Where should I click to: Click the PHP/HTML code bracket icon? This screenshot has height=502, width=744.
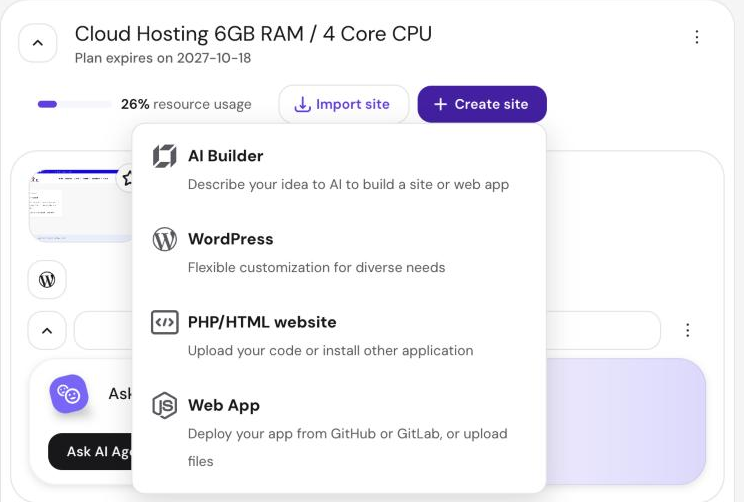165,322
